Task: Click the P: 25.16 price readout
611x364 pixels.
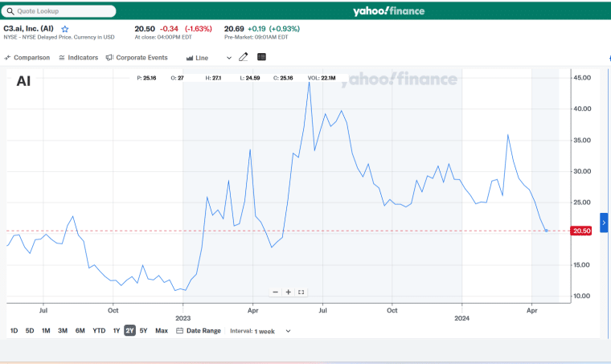Action: click(146, 78)
